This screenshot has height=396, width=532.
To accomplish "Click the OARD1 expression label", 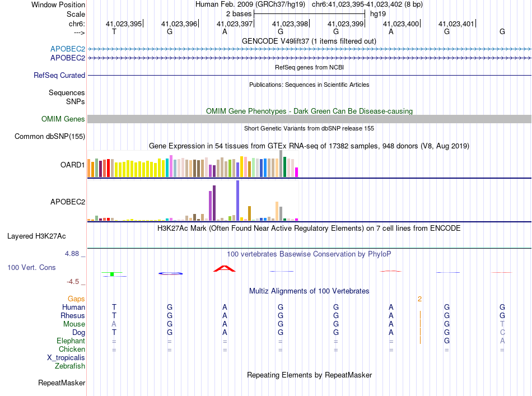I will tap(73, 165).
